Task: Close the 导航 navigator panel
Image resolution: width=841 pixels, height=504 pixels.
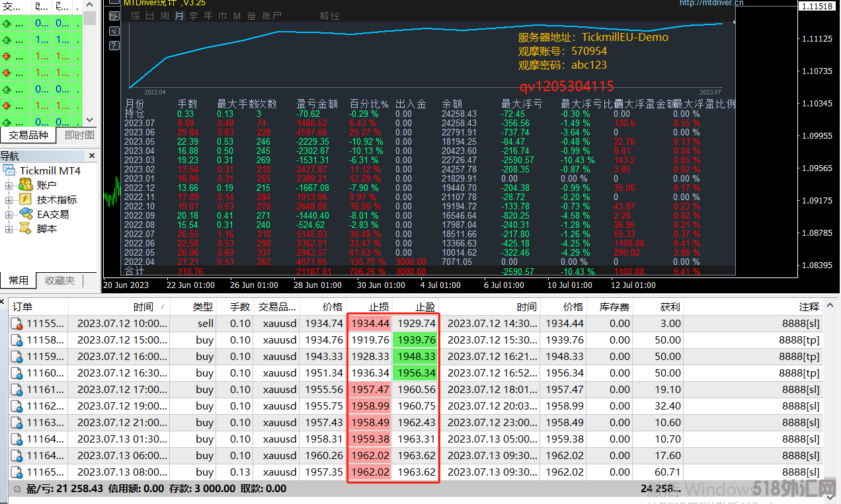Action: click(91, 157)
